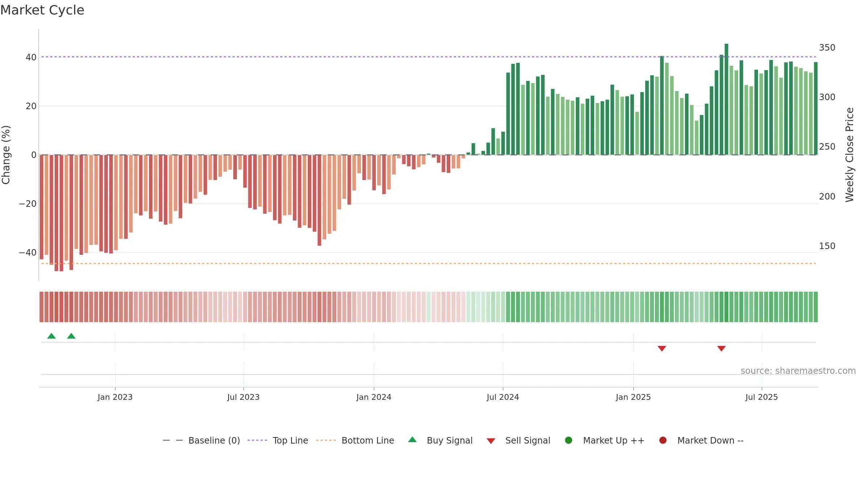Click the second green buy signal triangle
Viewport: 868px width, 488px height.
pos(71,336)
